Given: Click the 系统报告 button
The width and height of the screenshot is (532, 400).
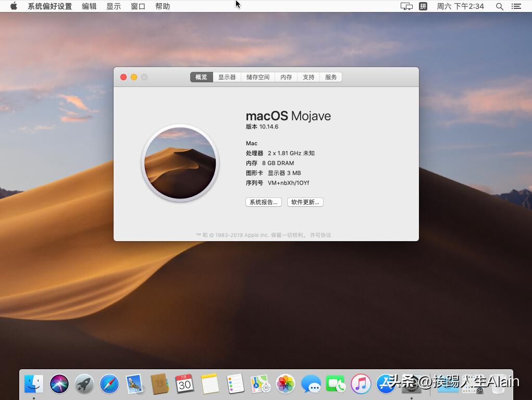Looking at the screenshot, I should point(263,202).
